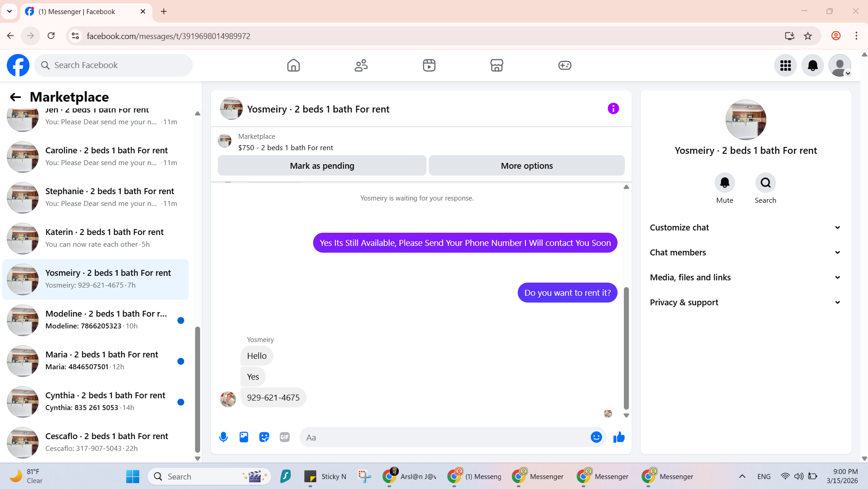Open Maria's unread conversation

(96, 361)
